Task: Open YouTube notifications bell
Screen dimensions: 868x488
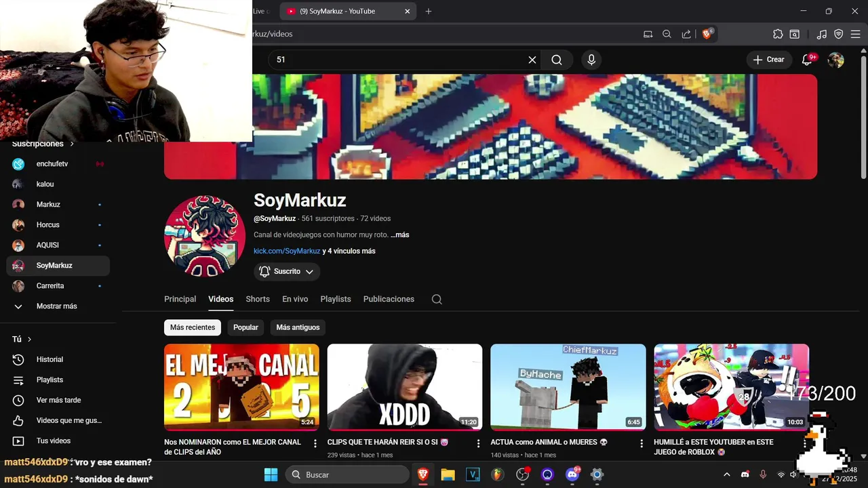Action: point(807,60)
